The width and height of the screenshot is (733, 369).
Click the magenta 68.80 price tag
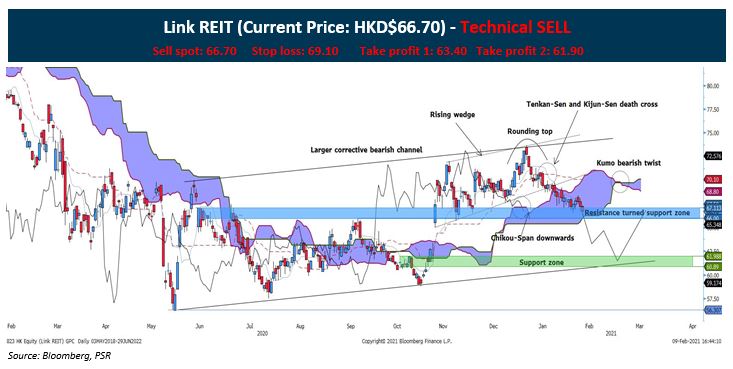(x=712, y=191)
